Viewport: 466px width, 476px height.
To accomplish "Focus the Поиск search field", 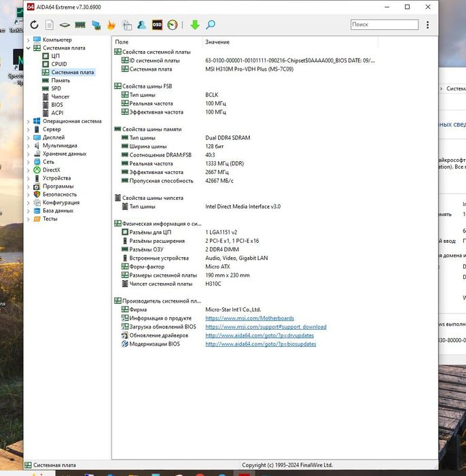I will [384, 24].
